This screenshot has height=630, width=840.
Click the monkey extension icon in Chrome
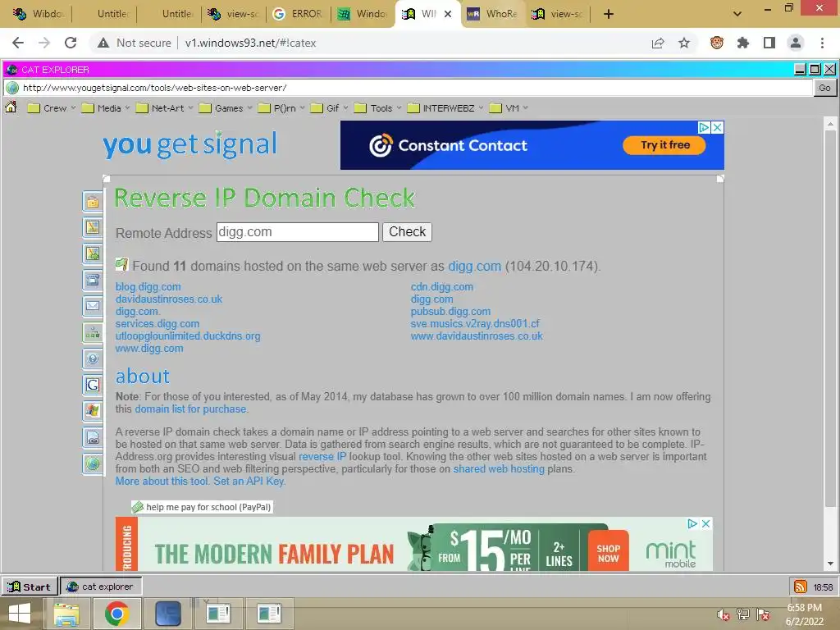[x=717, y=43]
